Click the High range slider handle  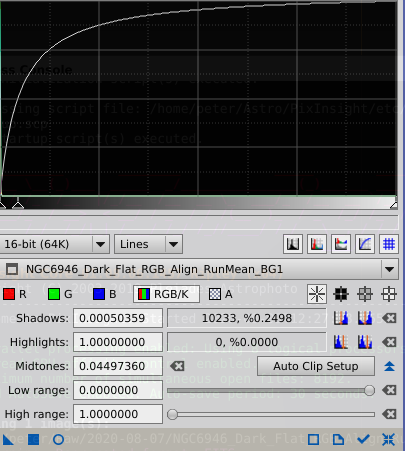(x=172, y=414)
